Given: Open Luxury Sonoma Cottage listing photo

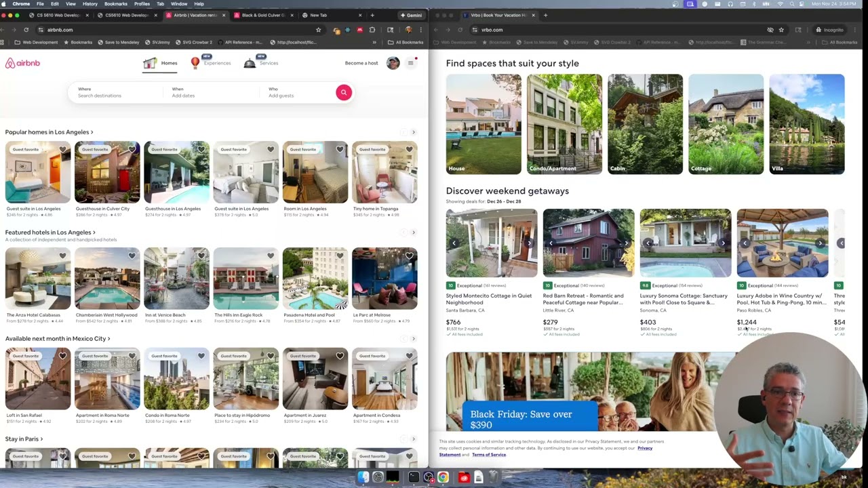Looking at the screenshot, I should coord(686,243).
